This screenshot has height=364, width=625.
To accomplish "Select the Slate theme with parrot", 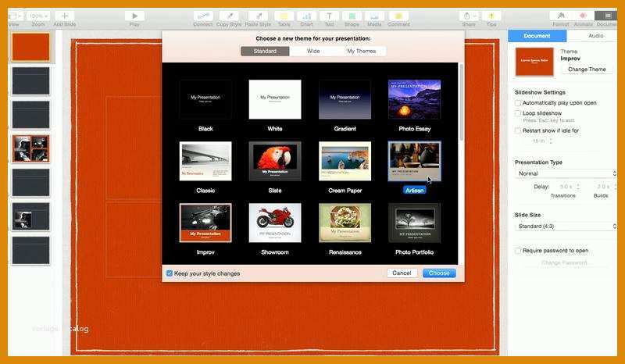I will point(275,161).
